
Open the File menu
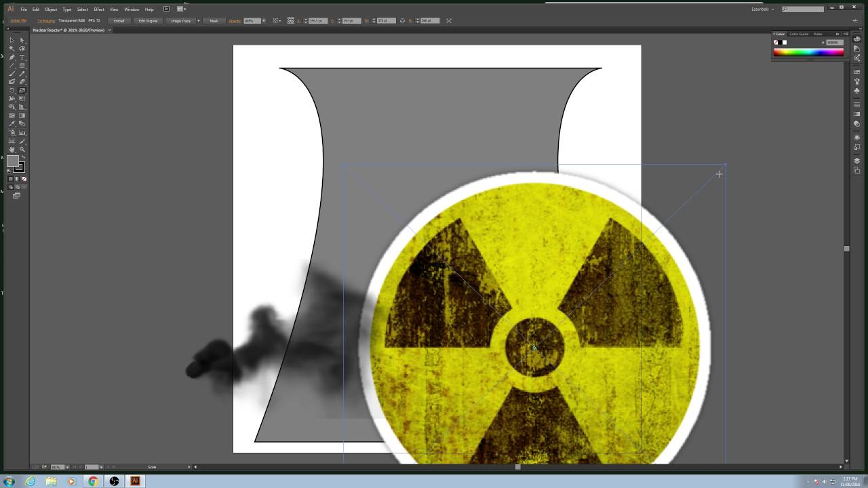[x=24, y=9]
